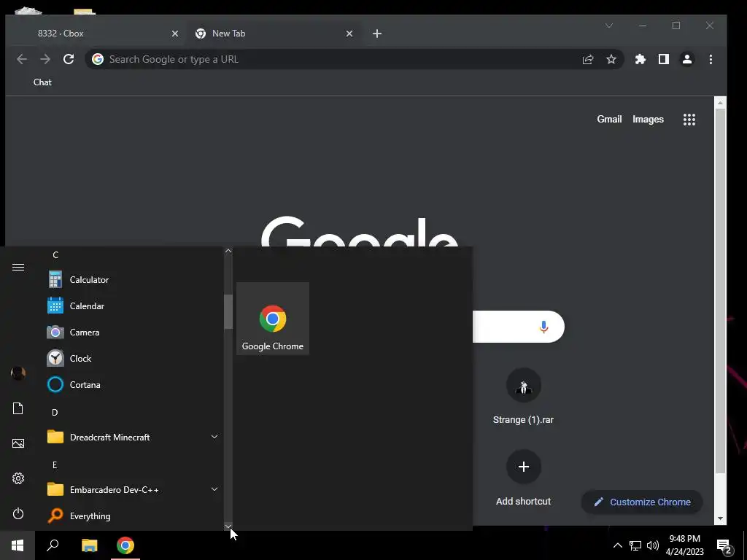Open network status tray icon
The image size is (747, 560).
point(635,545)
